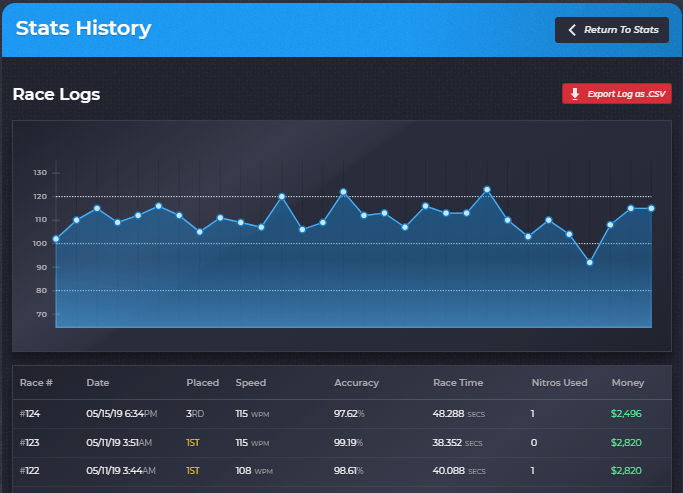The image size is (683, 493).
Task: Click the Accuracy column header
Action: coord(355,383)
